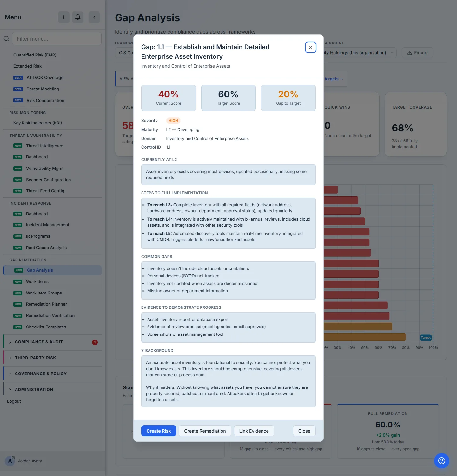Click the NEW badge beside Vulnerability Mgmt
Screen dimensions: 457x476
18,169
